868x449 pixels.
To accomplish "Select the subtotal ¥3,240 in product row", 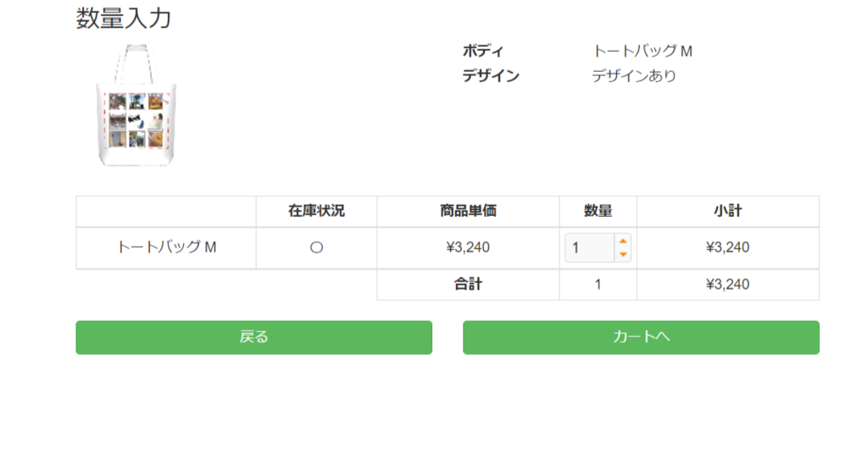I will [x=728, y=247].
